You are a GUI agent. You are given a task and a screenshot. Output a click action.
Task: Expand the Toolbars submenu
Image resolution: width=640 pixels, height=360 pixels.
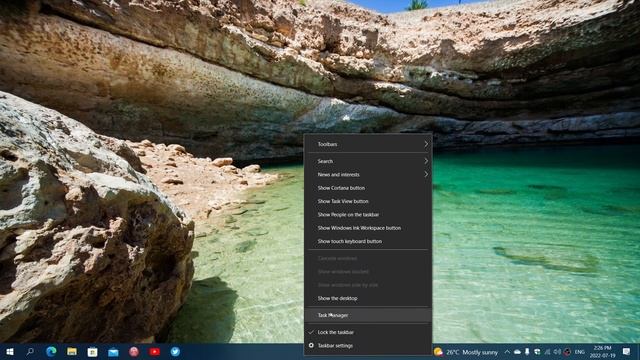368,144
